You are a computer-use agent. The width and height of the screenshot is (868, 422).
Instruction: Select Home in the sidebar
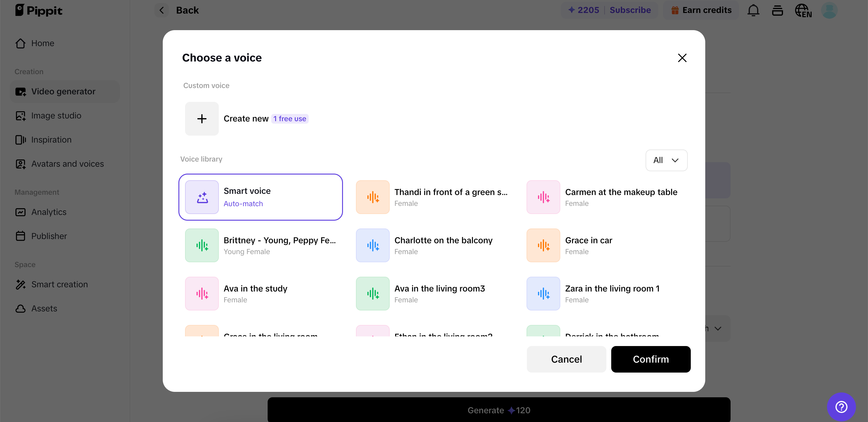click(x=43, y=43)
